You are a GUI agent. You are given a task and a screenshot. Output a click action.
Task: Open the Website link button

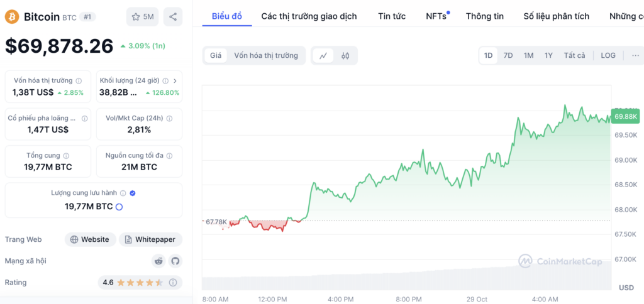click(90, 239)
